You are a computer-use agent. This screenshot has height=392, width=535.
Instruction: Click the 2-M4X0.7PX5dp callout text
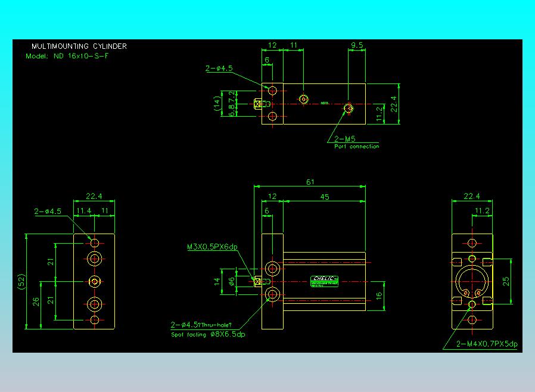(x=487, y=344)
